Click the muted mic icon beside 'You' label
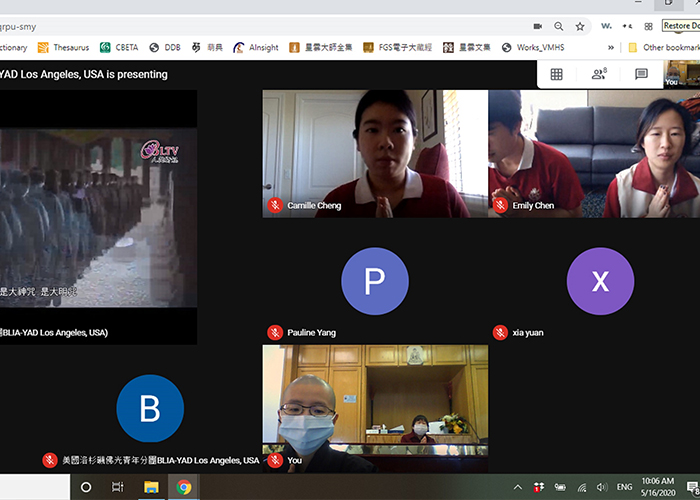Image resolution: width=700 pixels, height=500 pixels. [275, 460]
